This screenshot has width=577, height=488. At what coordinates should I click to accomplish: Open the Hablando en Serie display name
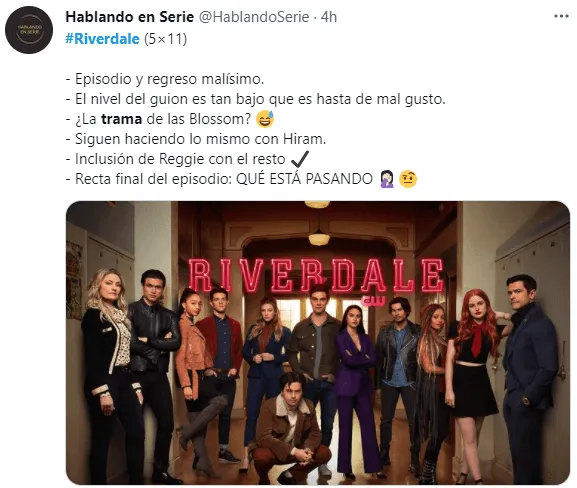click(130, 17)
